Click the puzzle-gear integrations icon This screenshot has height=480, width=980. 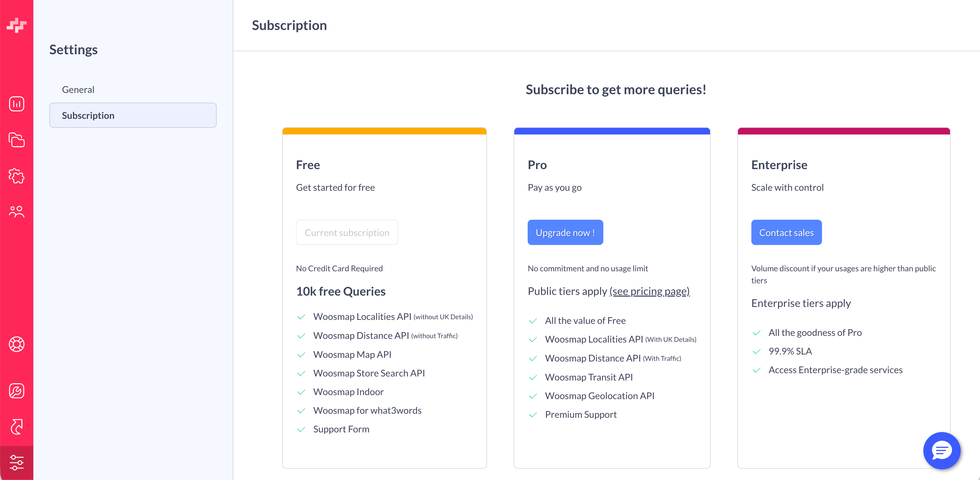(x=17, y=176)
